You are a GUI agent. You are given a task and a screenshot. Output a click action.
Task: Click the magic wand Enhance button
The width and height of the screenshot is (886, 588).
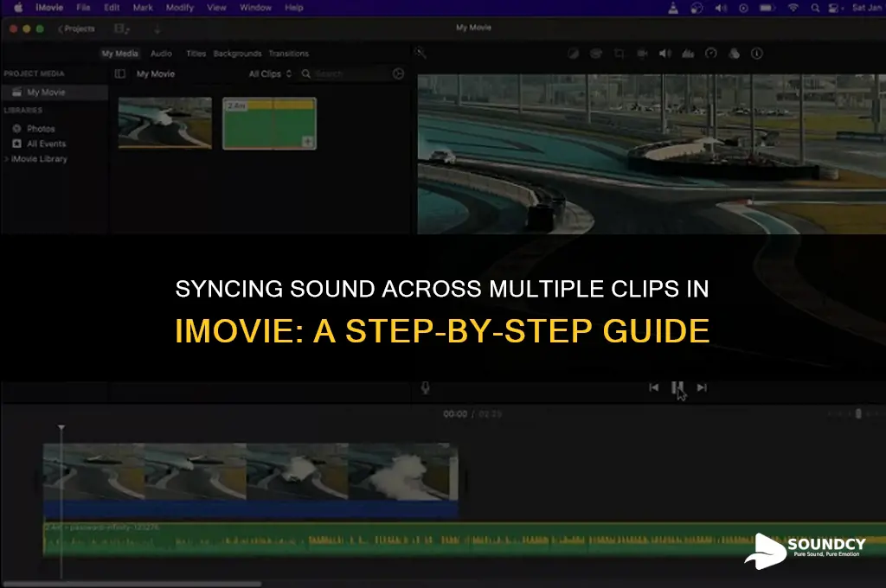(420, 53)
